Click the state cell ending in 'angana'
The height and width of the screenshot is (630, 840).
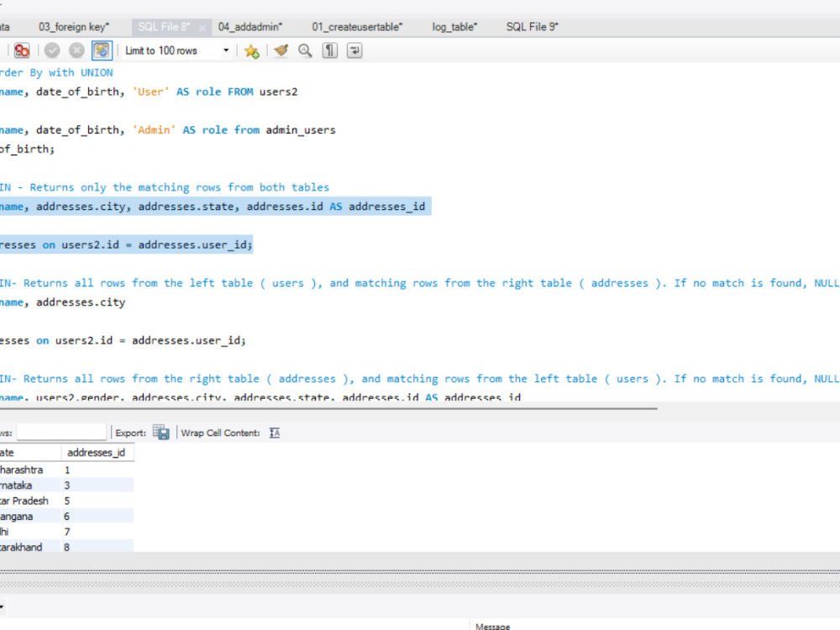click(x=30, y=517)
